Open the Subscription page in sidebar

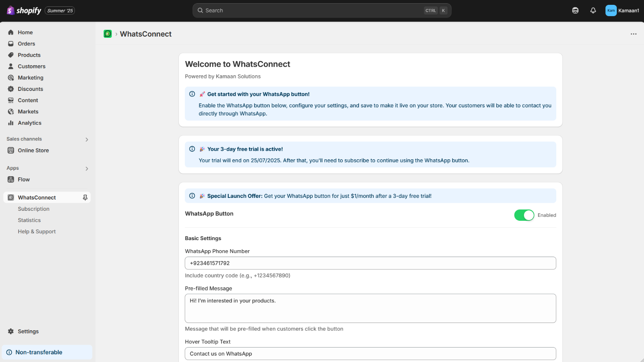click(33, 209)
